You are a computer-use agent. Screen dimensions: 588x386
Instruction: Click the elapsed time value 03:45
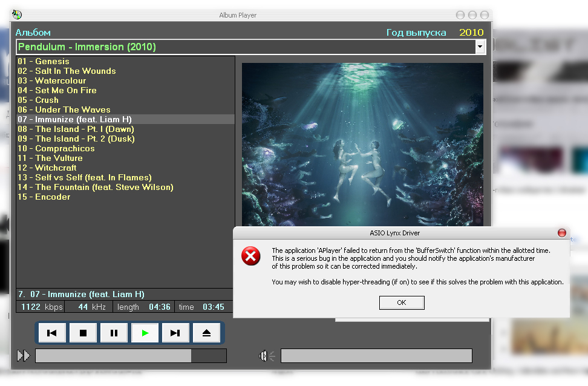tap(214, 307)
